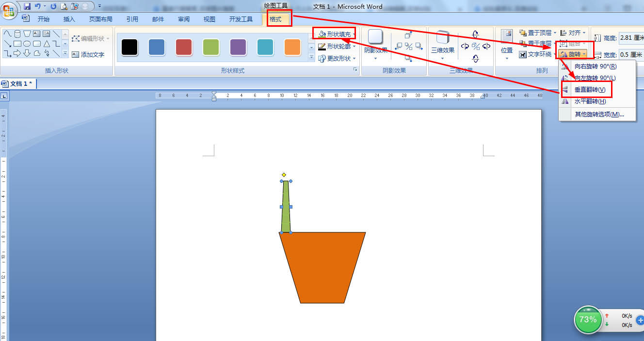Switch to the 页面布局 ribbon tab

tap(100, 19)
